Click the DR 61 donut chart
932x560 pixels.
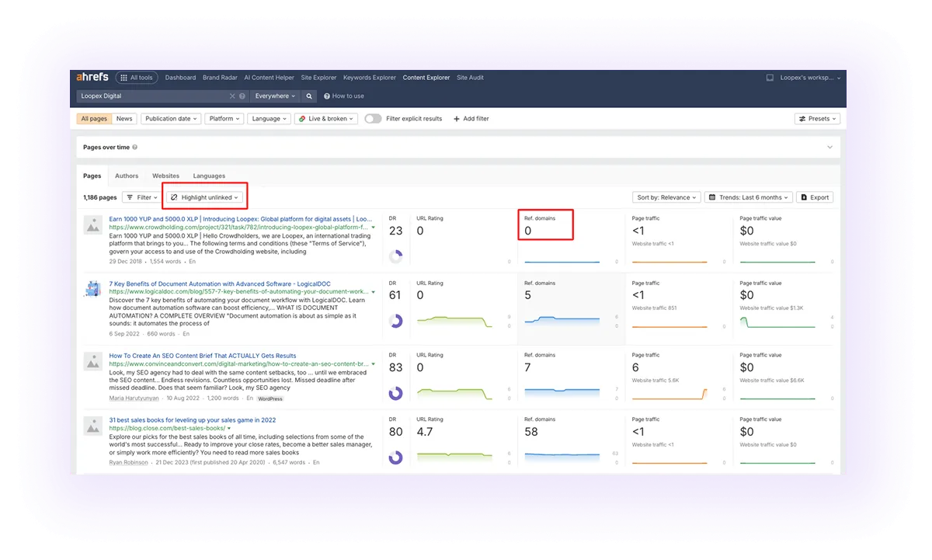(395, 321)
